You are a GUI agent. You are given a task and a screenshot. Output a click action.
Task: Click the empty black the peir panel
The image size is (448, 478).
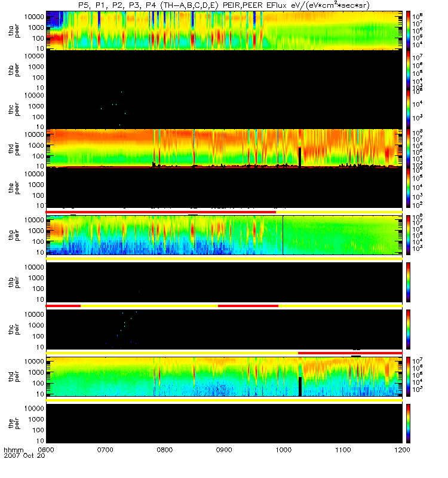[224, 424]
